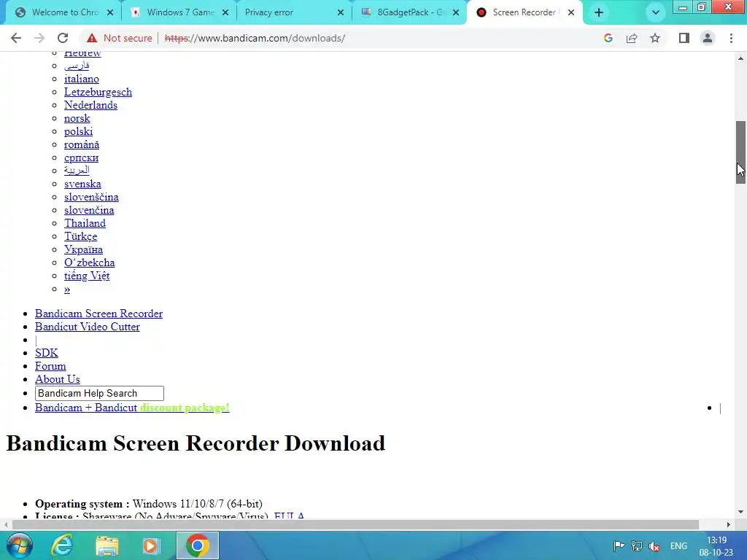
Task: Reload the Bandicam downloads page
Action: coord(63,38)
